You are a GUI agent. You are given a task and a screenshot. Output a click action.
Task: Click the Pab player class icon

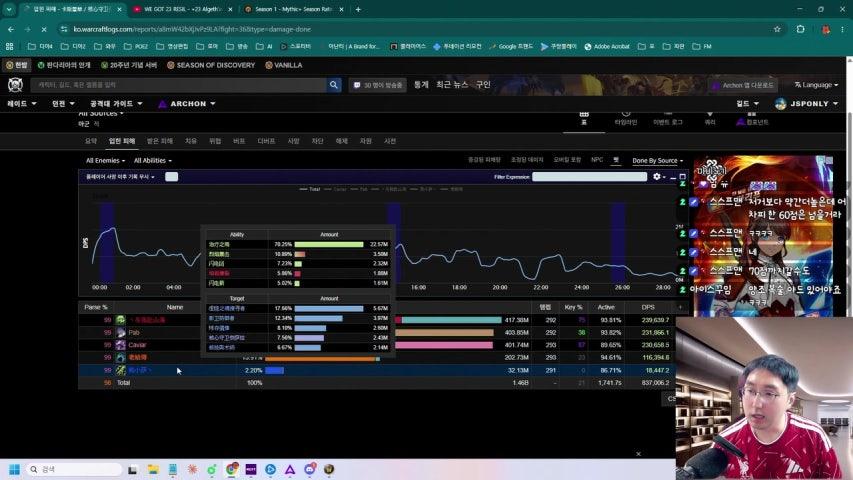pos(120,333)
